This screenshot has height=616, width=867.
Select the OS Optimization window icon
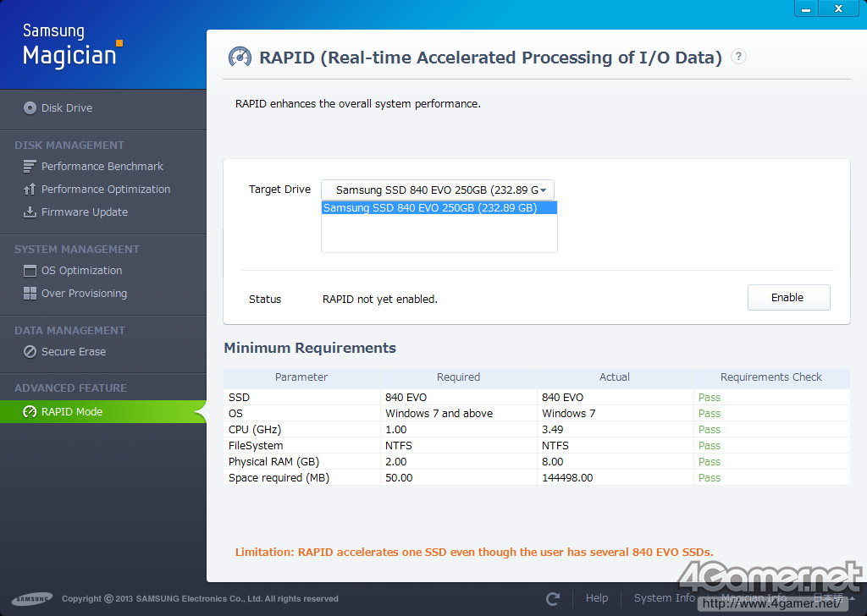[30, 271]
